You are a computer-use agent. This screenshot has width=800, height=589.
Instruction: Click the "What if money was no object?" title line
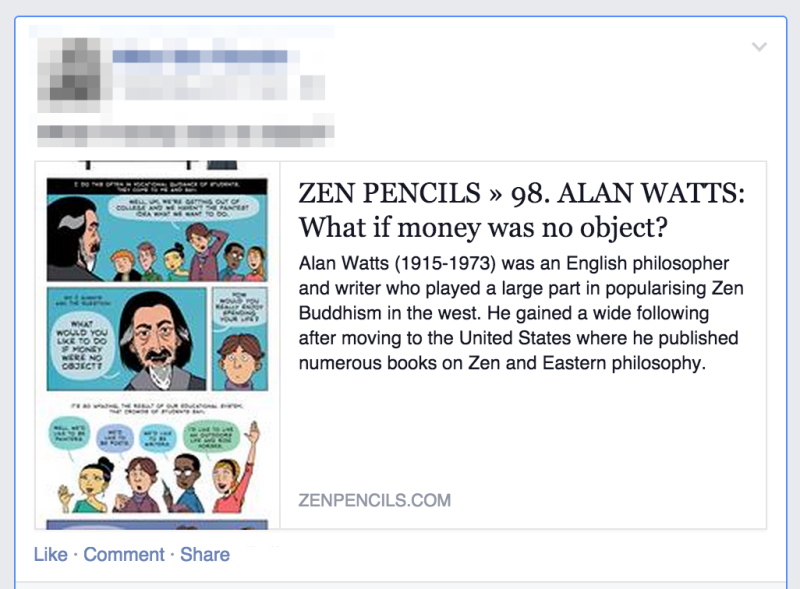click(x=483, y=228)
